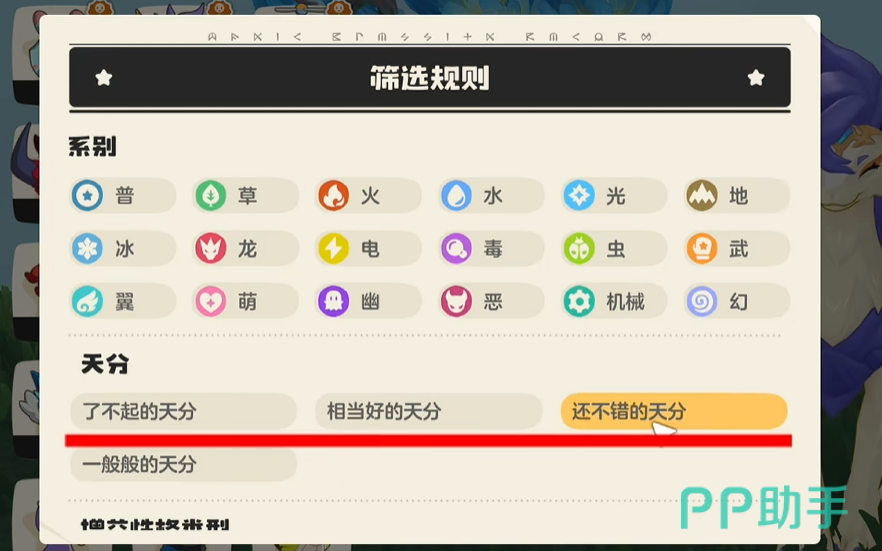Image resolution: width=882 pixels, height=551 pixels.
Task: Toggle the 了不起的天分 talent filter
Action: coord(183,411)
